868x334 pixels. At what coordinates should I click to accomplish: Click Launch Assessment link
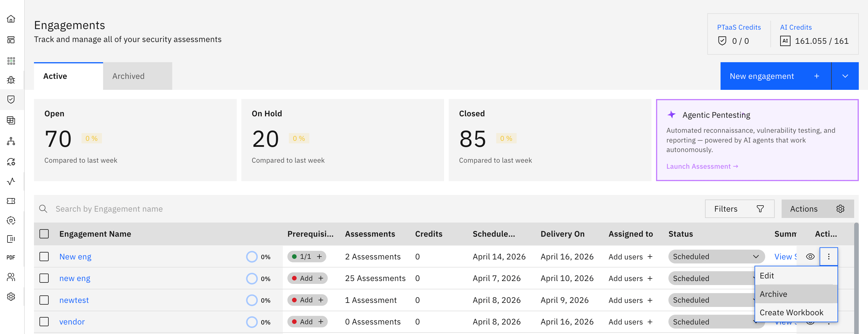coord(702,166)
